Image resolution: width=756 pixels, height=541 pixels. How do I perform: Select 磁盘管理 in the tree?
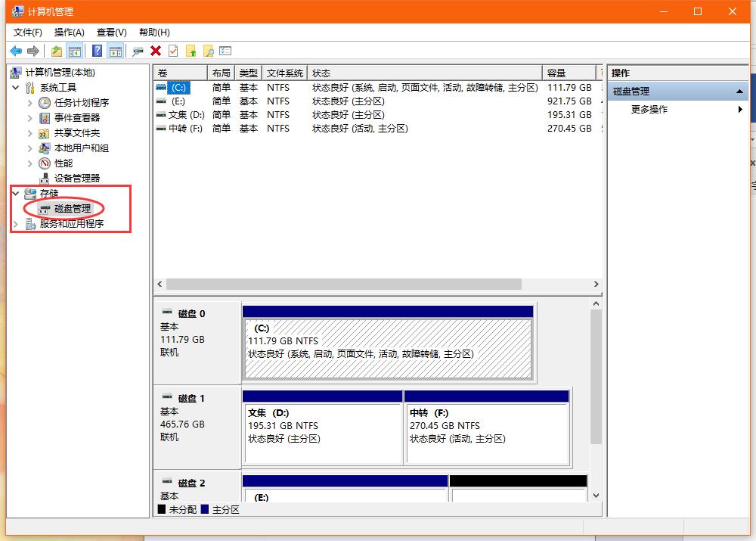73,209
